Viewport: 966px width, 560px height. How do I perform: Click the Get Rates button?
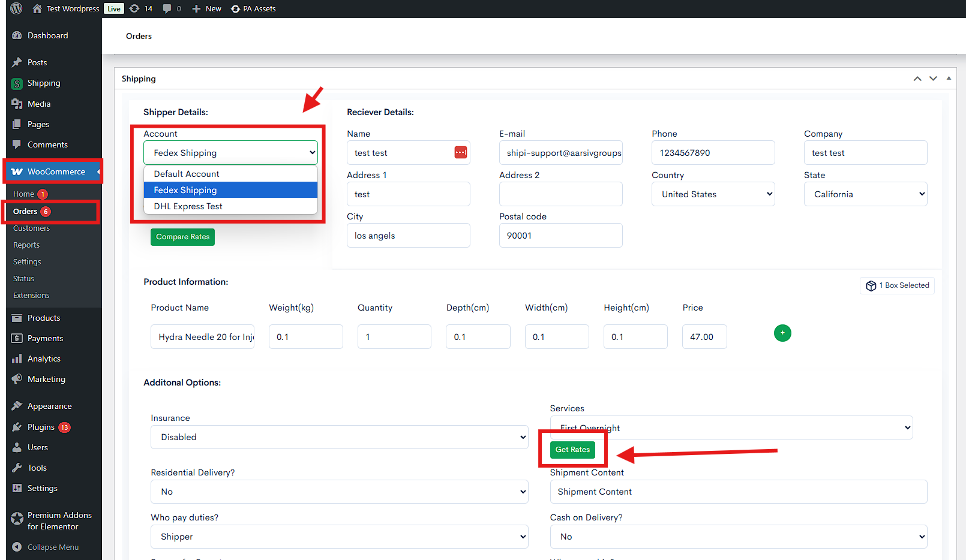pyautogui.click(x=572, y=449)
